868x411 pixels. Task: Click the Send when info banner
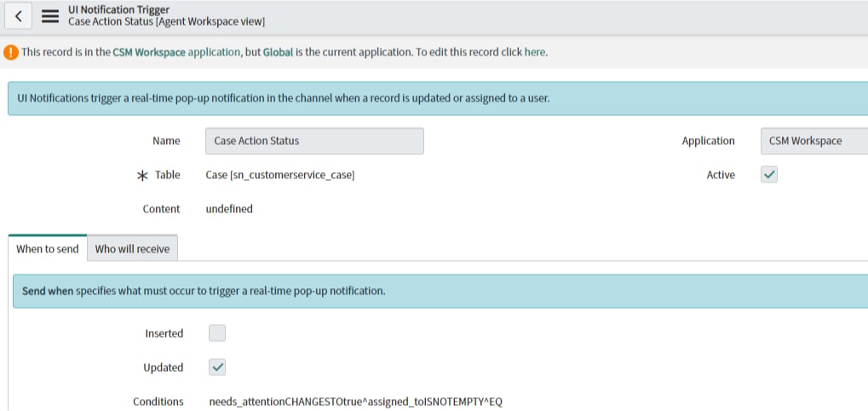click(x=440, y=291)
